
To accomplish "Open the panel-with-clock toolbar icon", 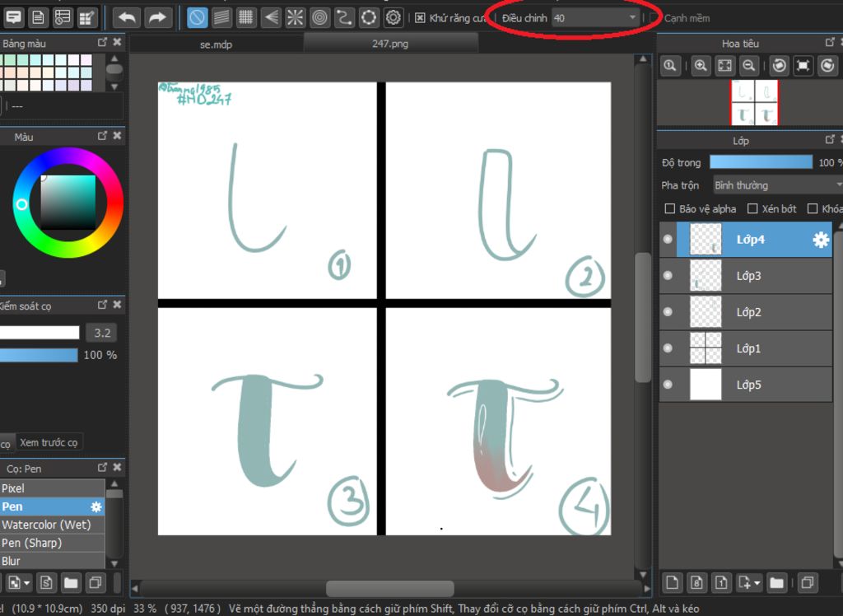I will [63, 18].
